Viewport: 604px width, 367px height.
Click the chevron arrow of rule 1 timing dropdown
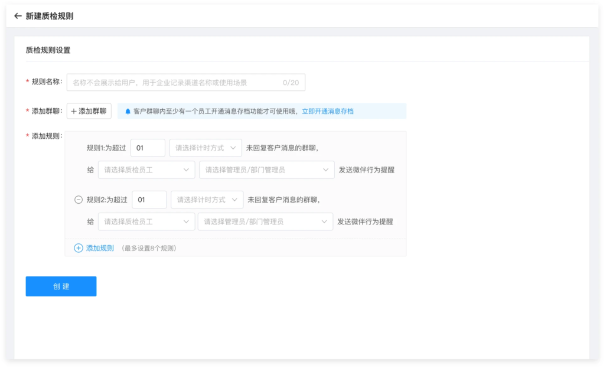(x=233, y=148)
